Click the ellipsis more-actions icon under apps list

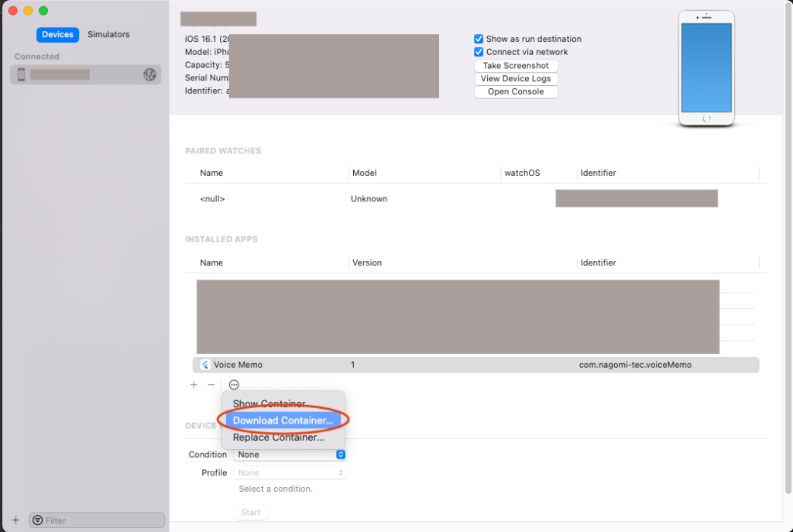[x=234, y=385]
